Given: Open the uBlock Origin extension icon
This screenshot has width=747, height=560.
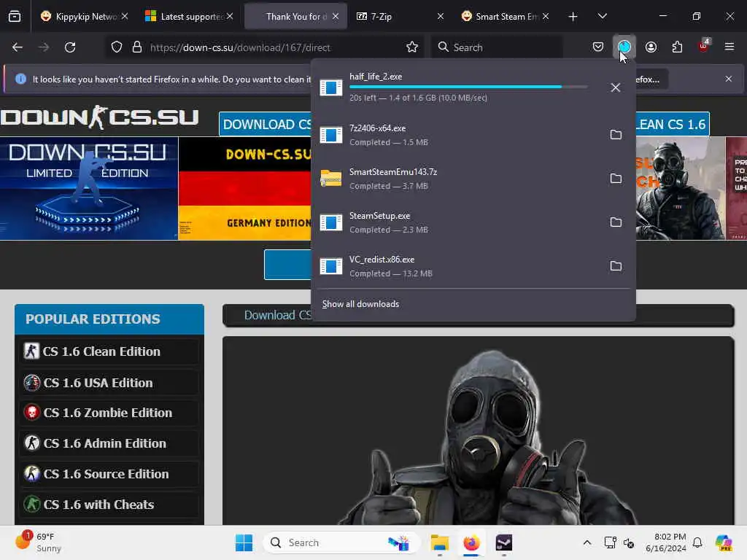Looking at the screenshot, I should pos(704,46).
